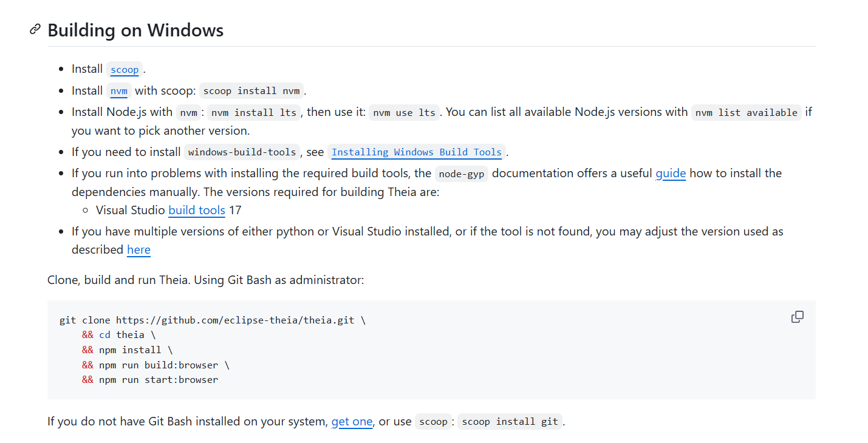Copy the git clone code block
This screenshot has height=443, width=868.
point(797,317)
